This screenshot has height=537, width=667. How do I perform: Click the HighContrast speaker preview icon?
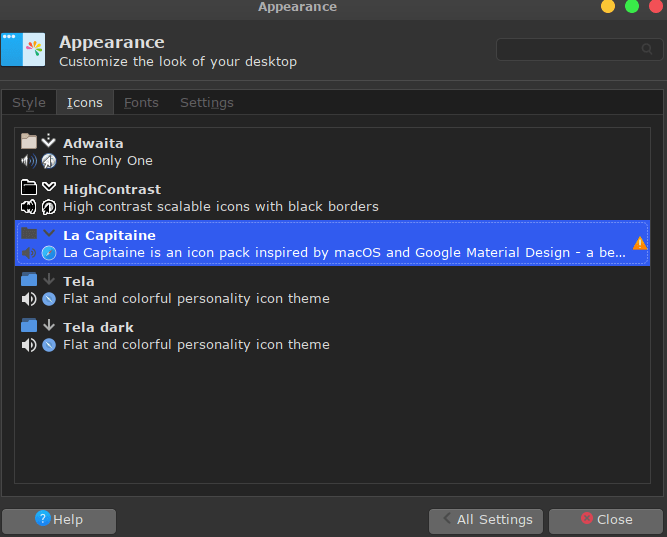pos(29,207)
